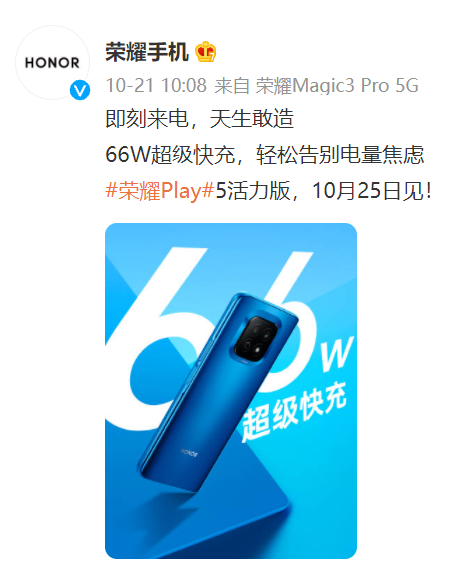Screen dimensions: 474x570
Task: Click the gold crown membership icon
Action: [x=206, y=52]
